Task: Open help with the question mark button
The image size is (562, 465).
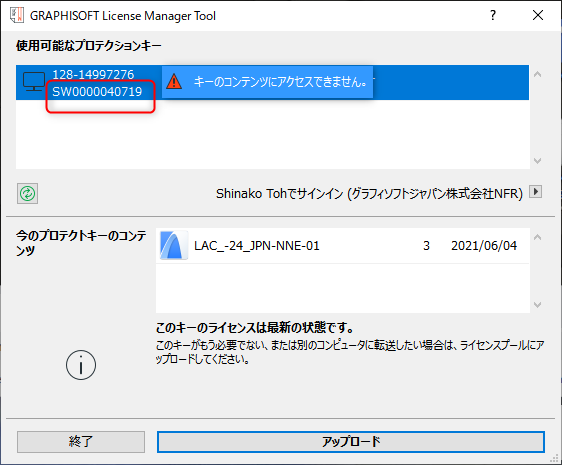Action: [493, 15]
